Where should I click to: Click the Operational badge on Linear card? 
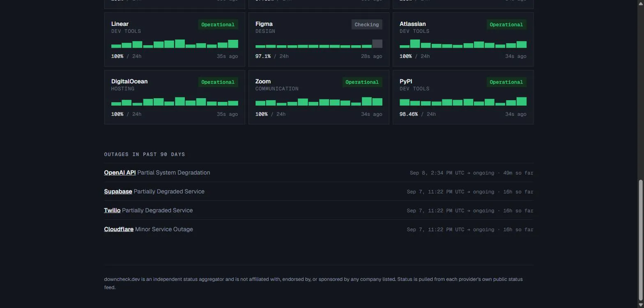218,25
